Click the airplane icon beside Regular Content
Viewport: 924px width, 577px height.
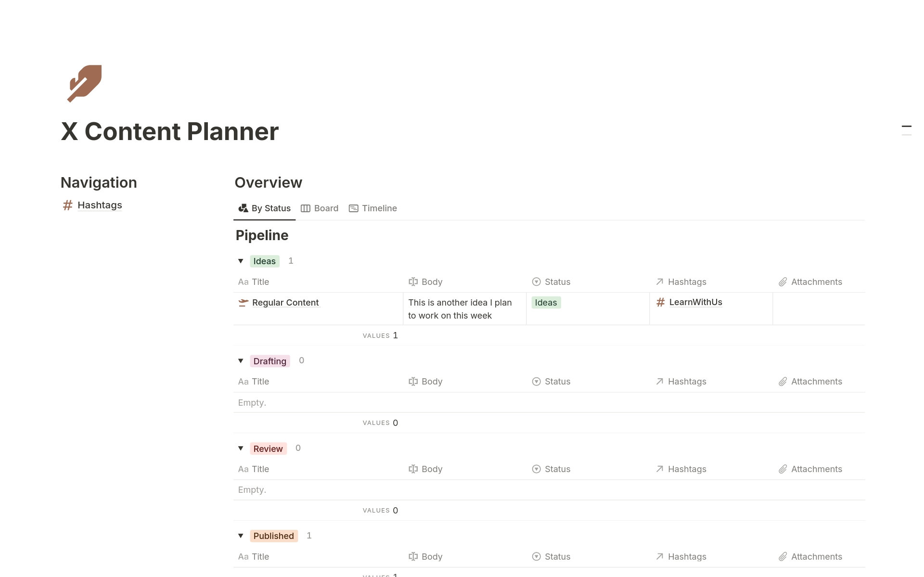(244, 303)
